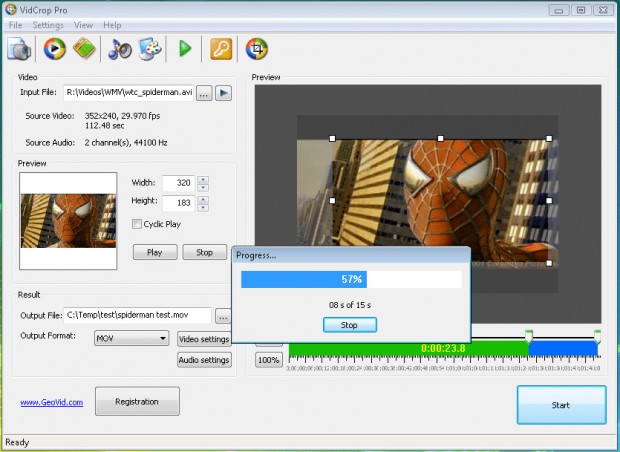The width and height of the screenshot is (620, 452).
Task: Click the Stop button in Preview panel
Action: click(204, 252)
